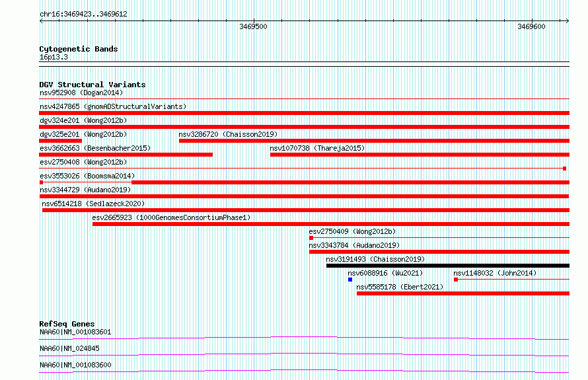Click the 3469500 ruler position label
The image size is (588, 380).
(253, 26)
